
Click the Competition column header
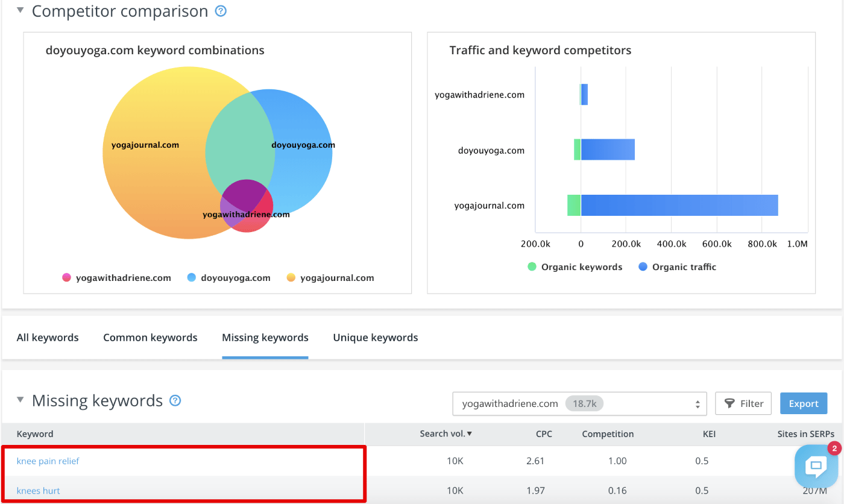(608, 433)
